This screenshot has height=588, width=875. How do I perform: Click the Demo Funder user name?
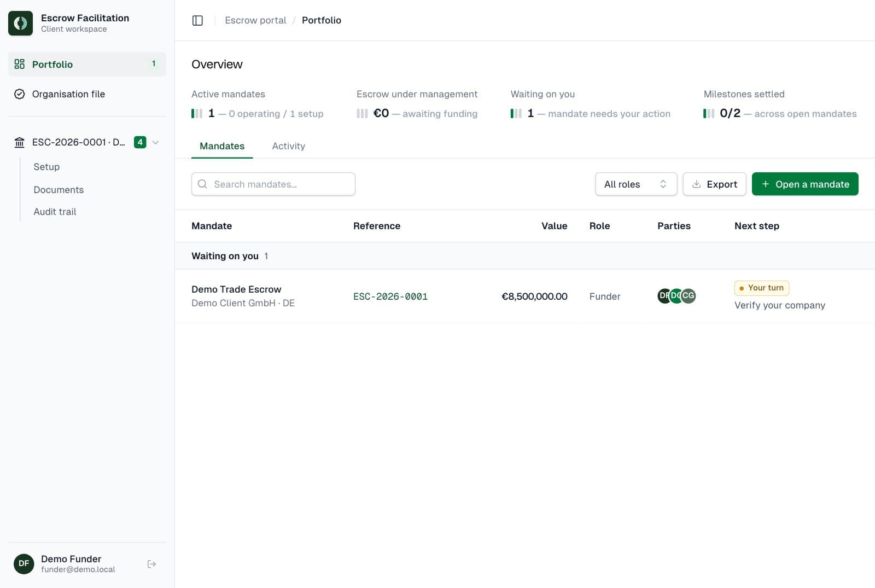71,558
